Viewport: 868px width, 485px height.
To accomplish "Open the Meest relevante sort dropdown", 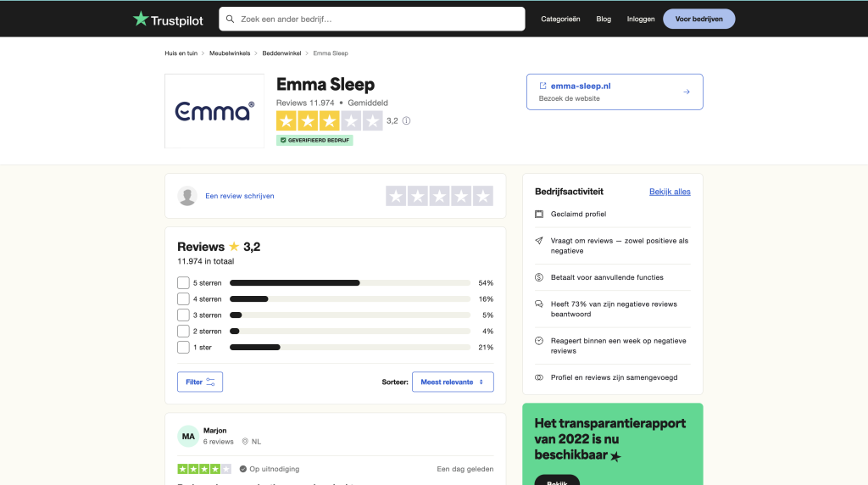I will pyautogui.click(x=453, y=382).
